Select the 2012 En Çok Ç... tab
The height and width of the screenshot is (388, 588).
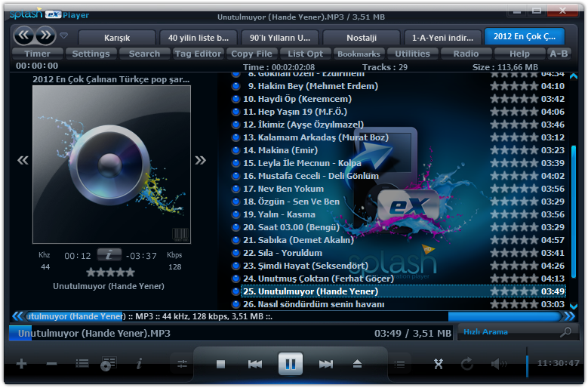click(x=525, y=36)
